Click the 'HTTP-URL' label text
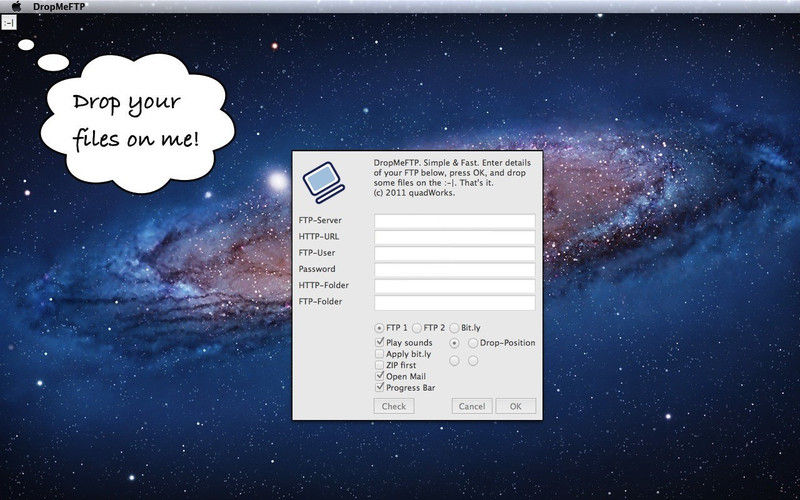 pyautogui.click(x=318, y=237)
